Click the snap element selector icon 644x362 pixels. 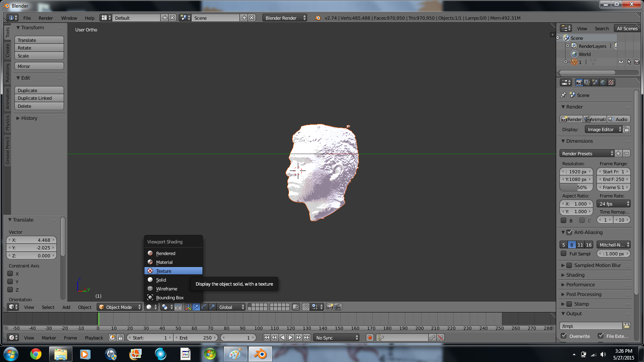click(317, 307)
